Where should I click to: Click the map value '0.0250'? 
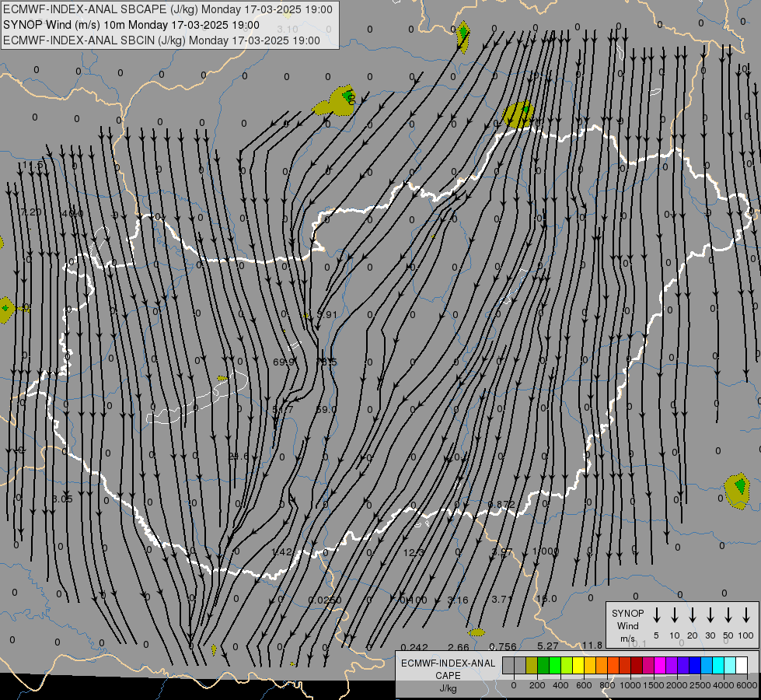coord(325,600)
